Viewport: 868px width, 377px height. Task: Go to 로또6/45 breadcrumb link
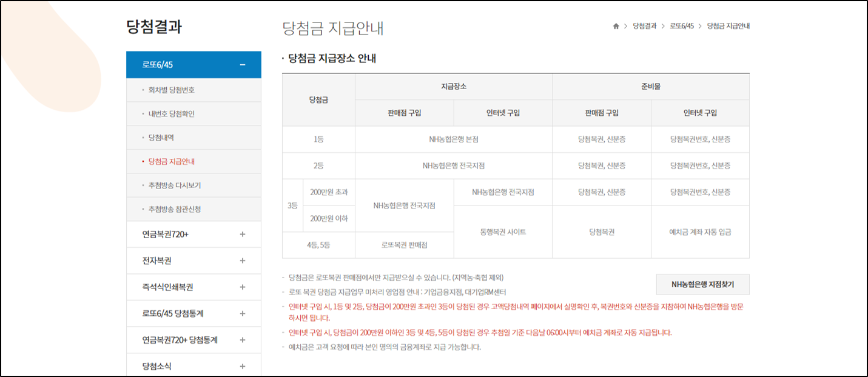[x=682, y=26]
